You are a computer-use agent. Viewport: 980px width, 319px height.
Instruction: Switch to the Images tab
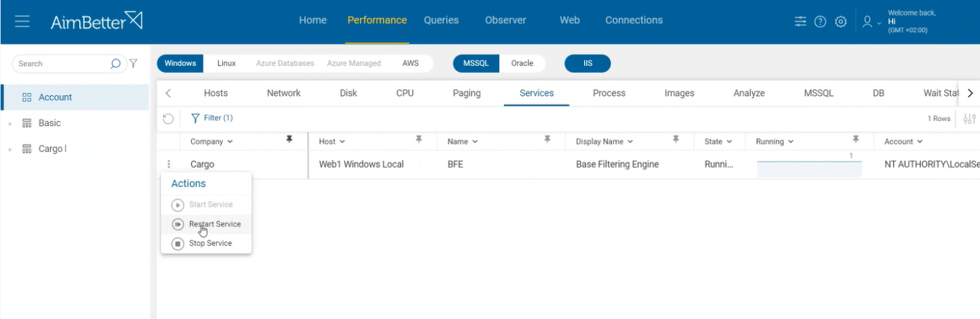pos(679,93)
